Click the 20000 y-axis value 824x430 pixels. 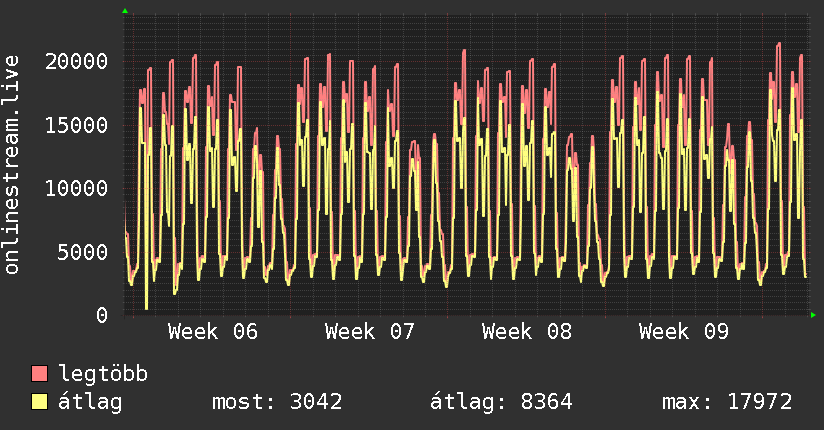pos(77,61)
